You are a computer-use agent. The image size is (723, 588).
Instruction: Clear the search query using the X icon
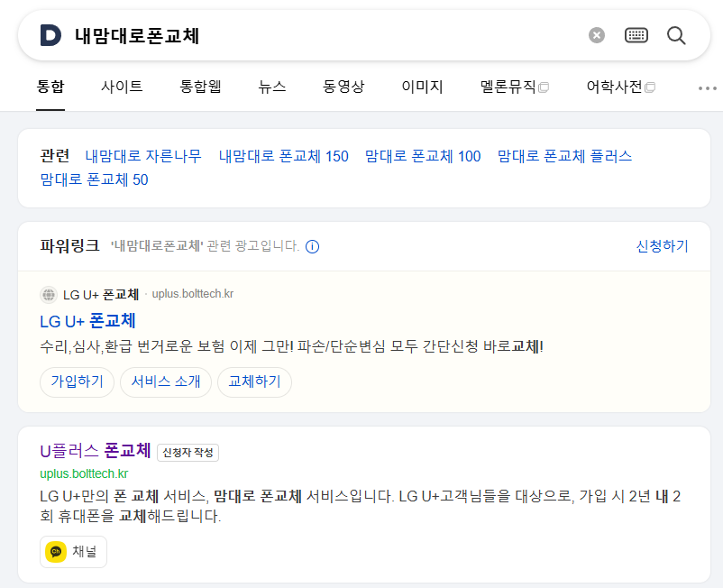point(596,34)
